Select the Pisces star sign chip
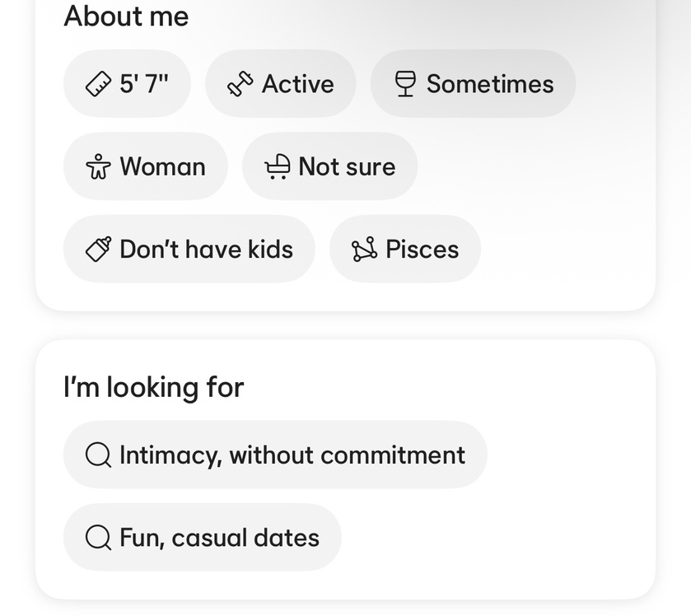The height and width of the screenshot is (616, 691). (x=404, y=249)
